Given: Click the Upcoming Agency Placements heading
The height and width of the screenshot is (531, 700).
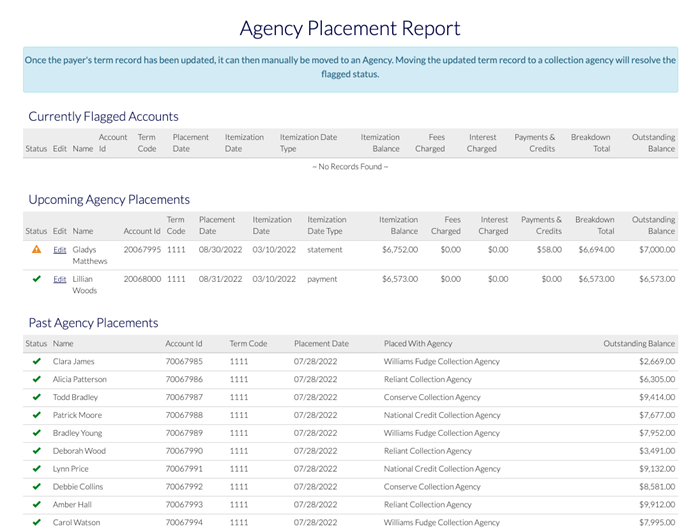Looking at the screenshot, I should tap(108, 199).
